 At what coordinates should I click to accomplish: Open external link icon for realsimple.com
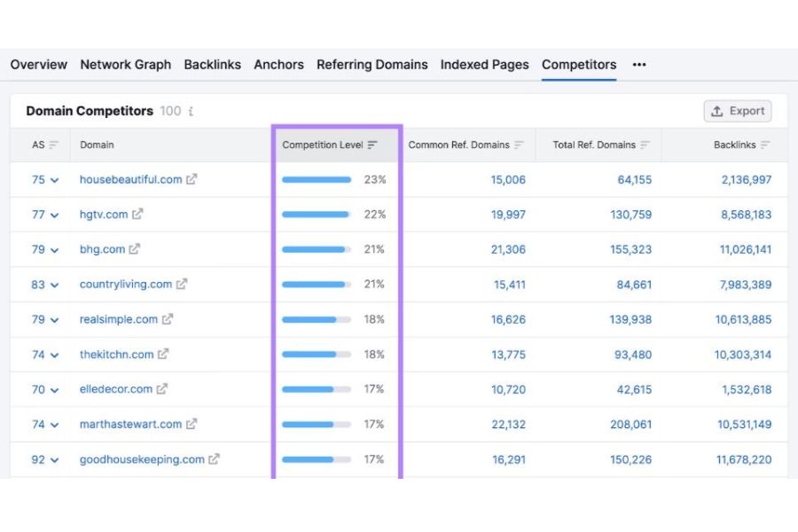[168, 319]
